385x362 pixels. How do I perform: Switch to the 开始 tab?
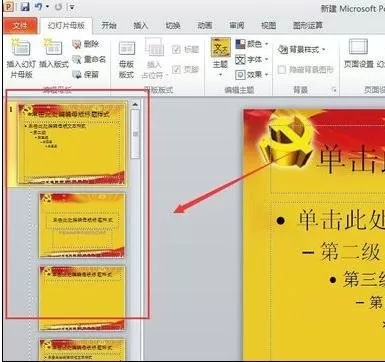(109, 25)
